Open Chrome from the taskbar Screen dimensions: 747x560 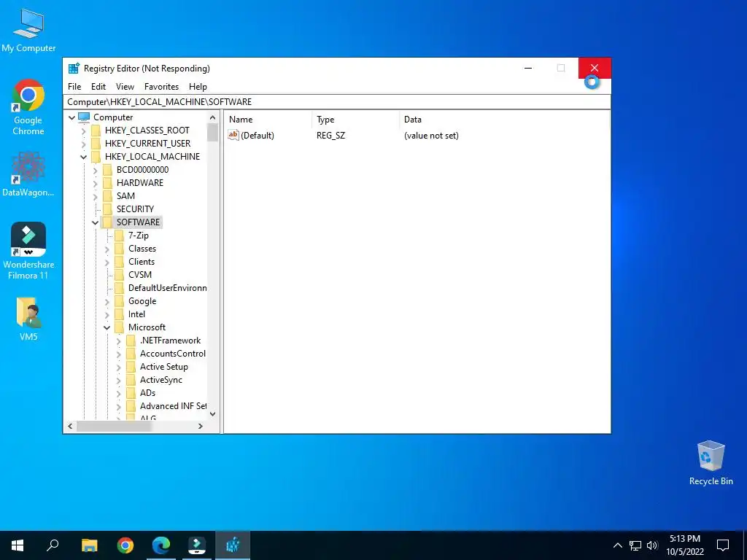coord(125,545)
